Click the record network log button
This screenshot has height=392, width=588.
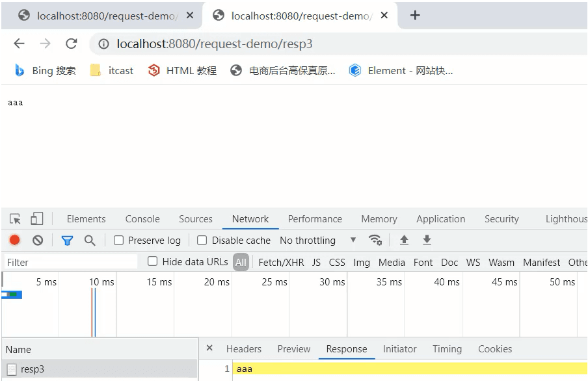point(14,241)
